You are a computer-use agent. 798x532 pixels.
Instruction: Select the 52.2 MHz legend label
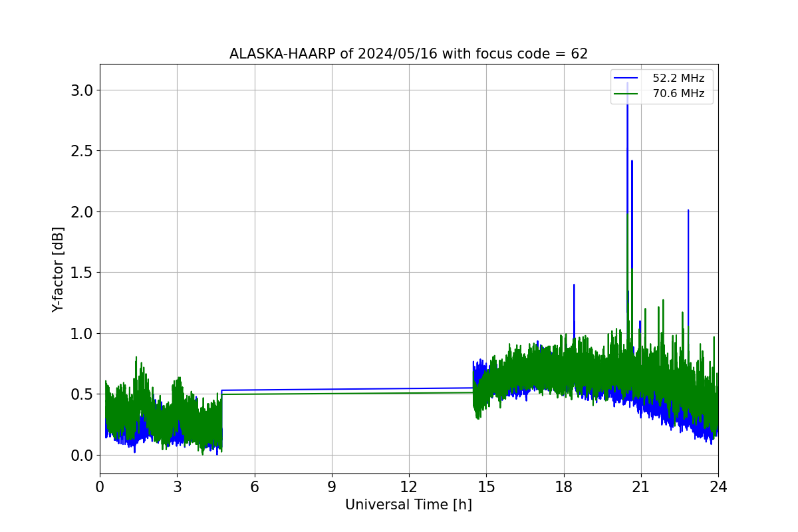[678, 78]
